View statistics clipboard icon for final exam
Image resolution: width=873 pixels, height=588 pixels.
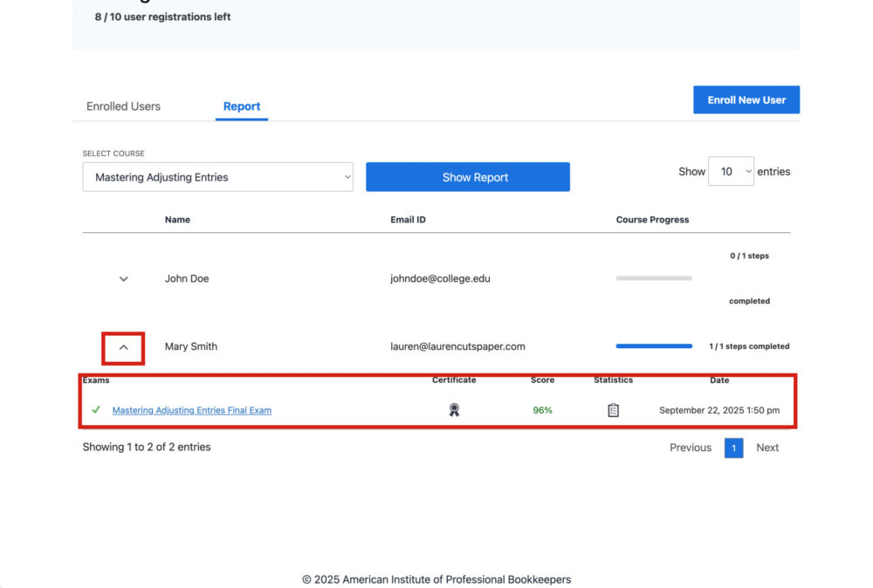tap(613, 410)
